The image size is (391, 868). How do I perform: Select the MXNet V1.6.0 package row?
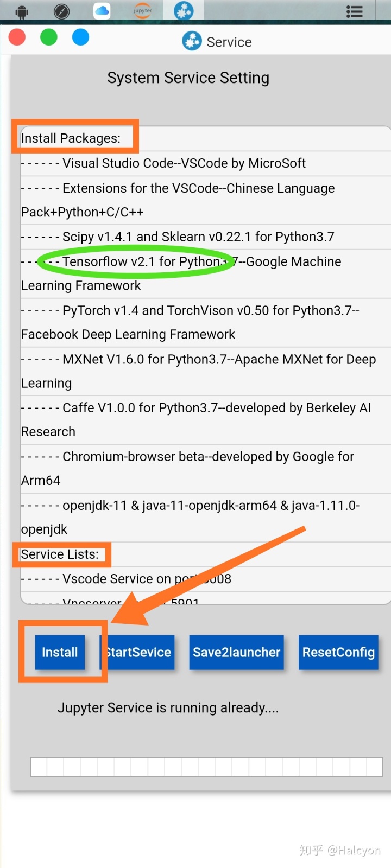[205, 371]
